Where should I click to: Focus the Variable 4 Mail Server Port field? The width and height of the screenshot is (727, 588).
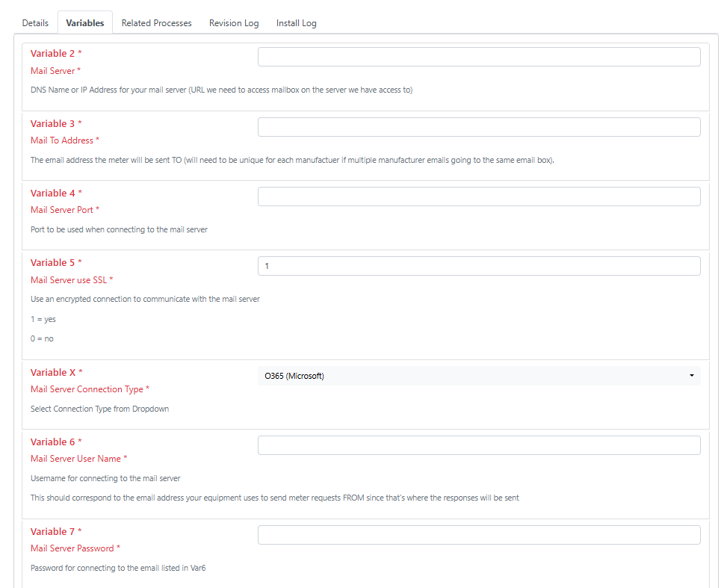pyautogui.click(x=479, y=196)
